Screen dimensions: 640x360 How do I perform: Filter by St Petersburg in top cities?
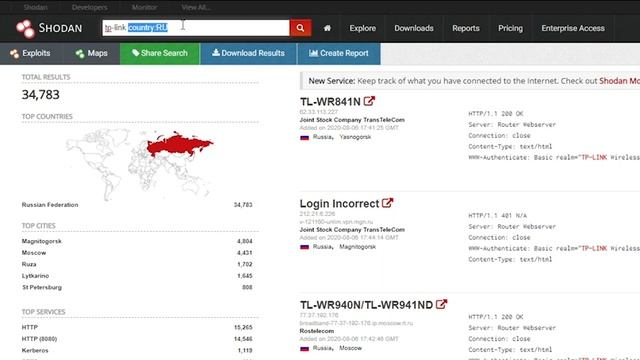click(x=42, y=287)
